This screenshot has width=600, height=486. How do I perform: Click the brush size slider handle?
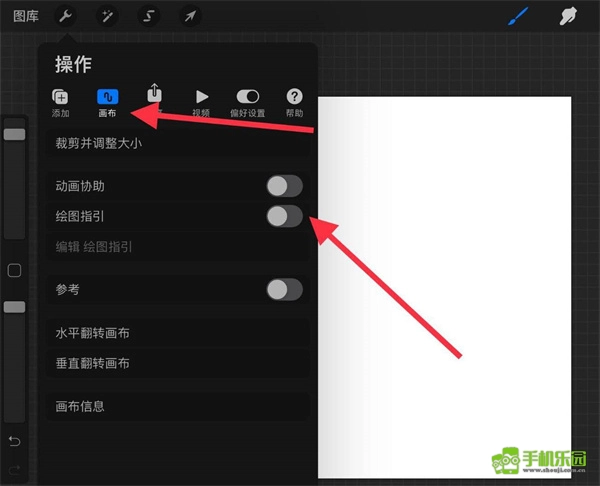pyautogui.click(x=14, y=134)
